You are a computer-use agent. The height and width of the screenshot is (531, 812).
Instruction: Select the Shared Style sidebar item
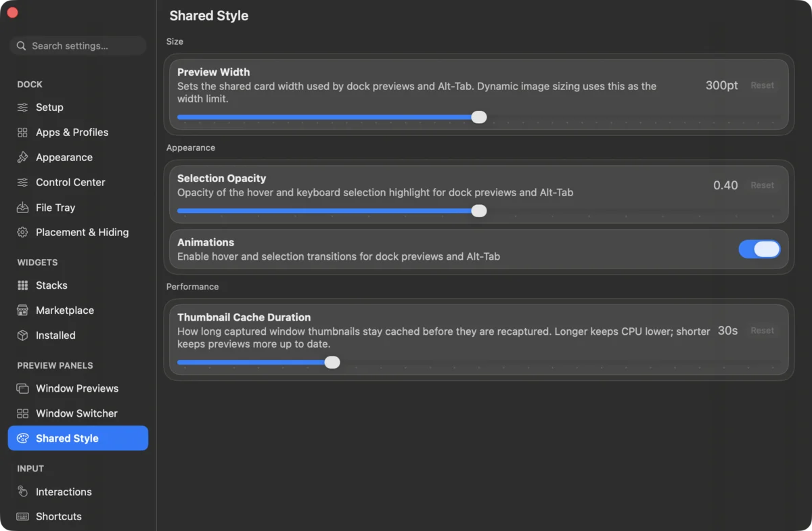pos(78,438)
